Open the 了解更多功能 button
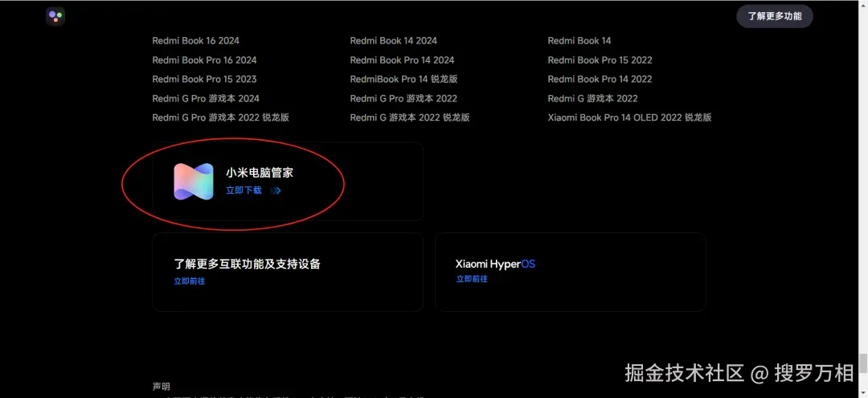The image size is (868, 398). 775,16
